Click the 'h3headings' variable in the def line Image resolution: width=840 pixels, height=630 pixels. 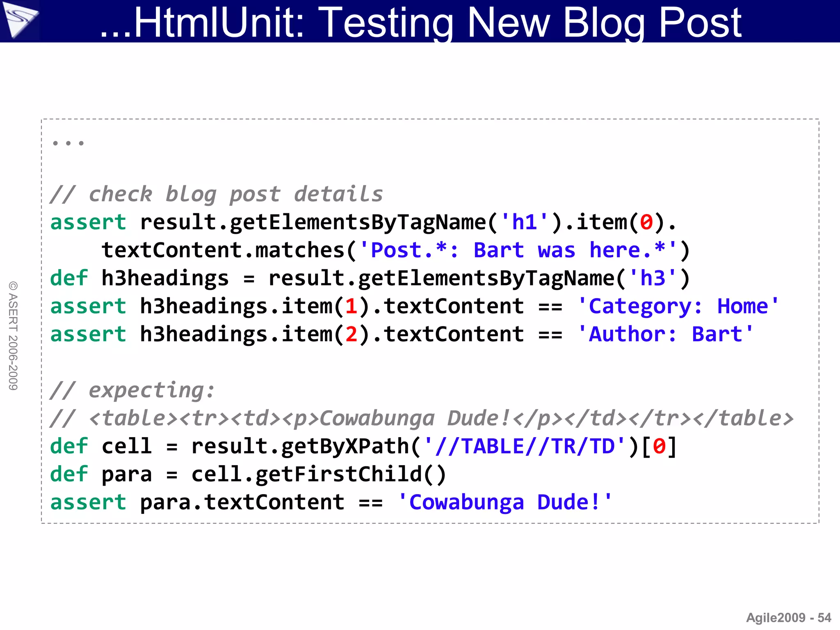(x=165, y=278)
